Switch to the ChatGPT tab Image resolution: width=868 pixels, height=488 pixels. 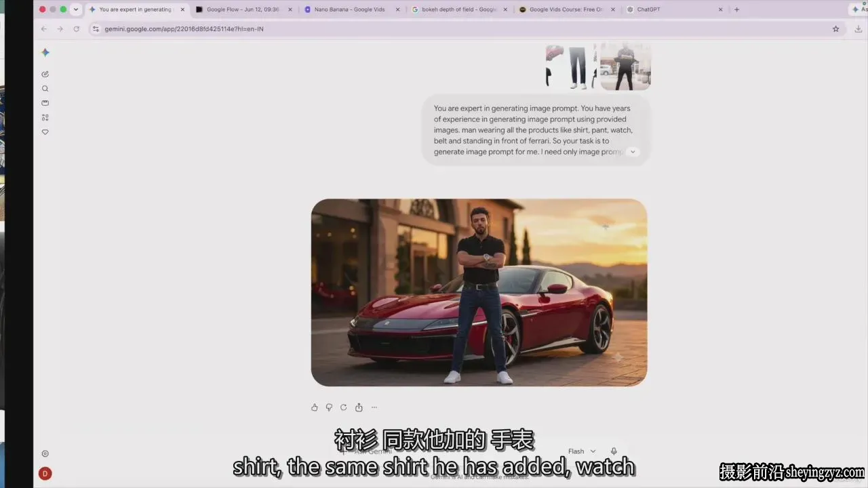tap(675, 9)
